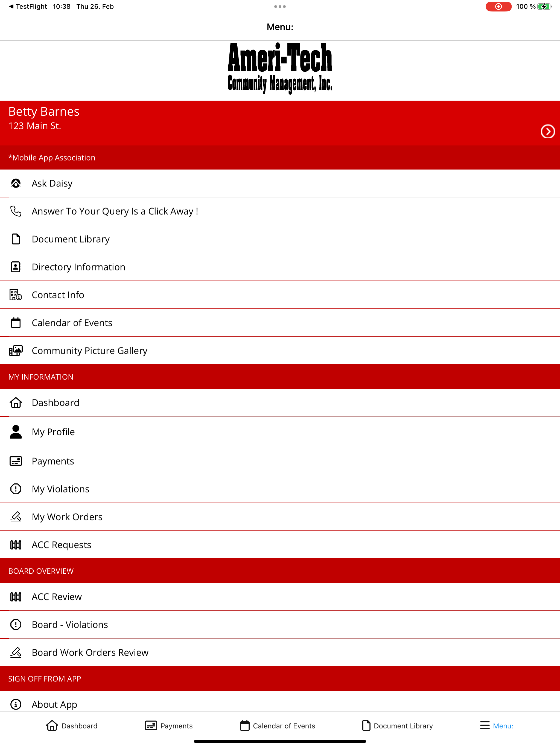
Task: Switch to Dashboard tab label in bottom bar
Action: pyautogui.click(x=79, y=726)
